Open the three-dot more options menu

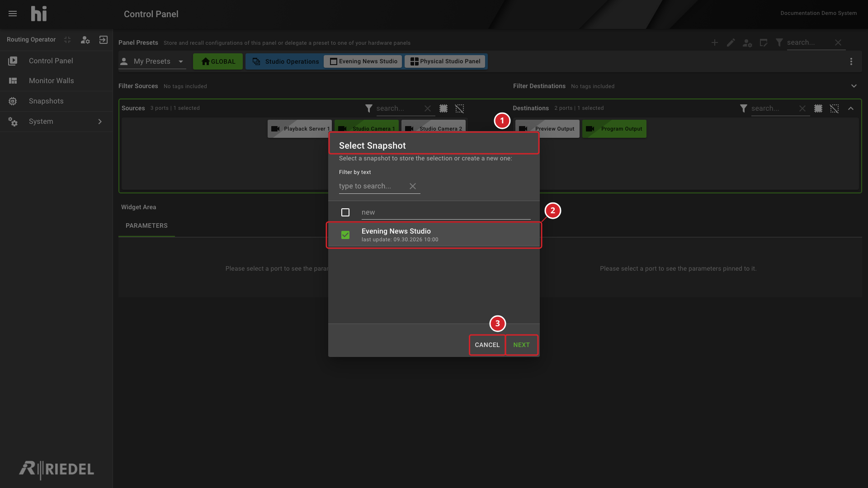point(851,61)
